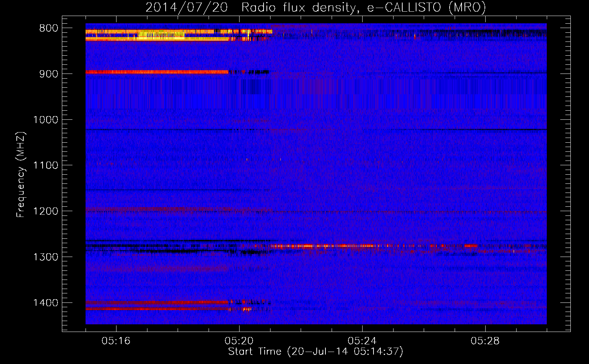The width and height of the screenshot is (589, 364).
Task: Click the 05:16 time tick label
Action: (116, 341)
